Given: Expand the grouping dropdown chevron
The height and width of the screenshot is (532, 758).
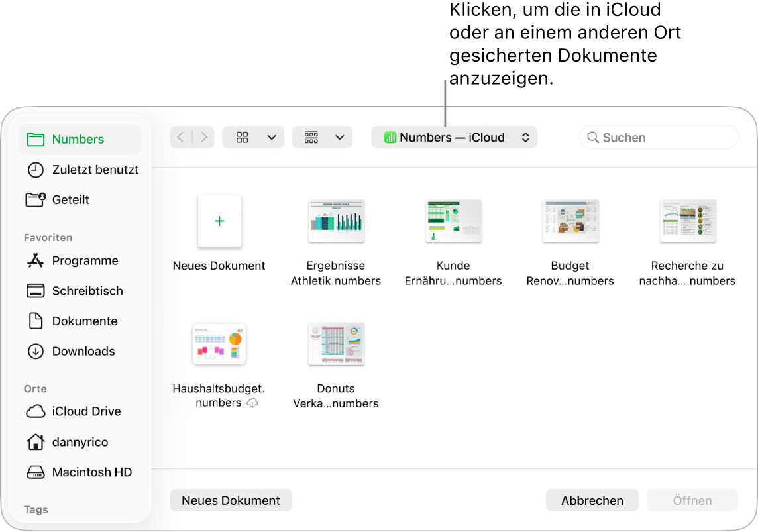Looking at the screenshot, I should coord(340,138).
